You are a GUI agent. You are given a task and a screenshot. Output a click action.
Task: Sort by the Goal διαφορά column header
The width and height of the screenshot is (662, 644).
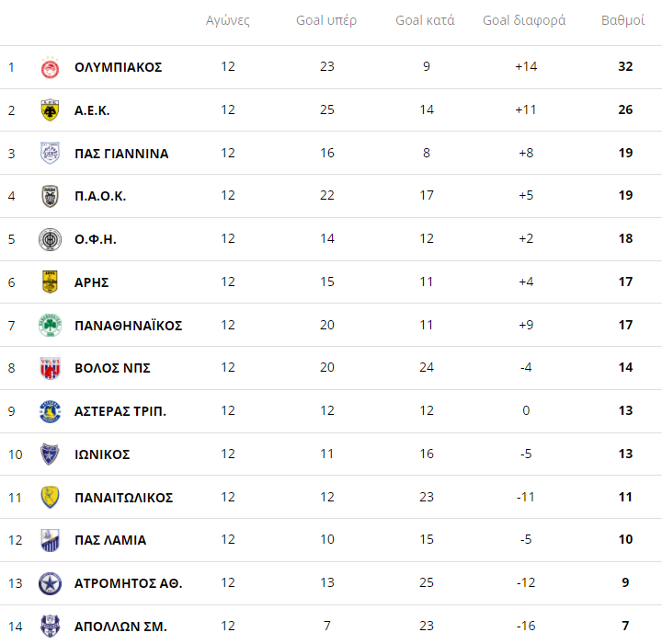[x=524, y=20]
